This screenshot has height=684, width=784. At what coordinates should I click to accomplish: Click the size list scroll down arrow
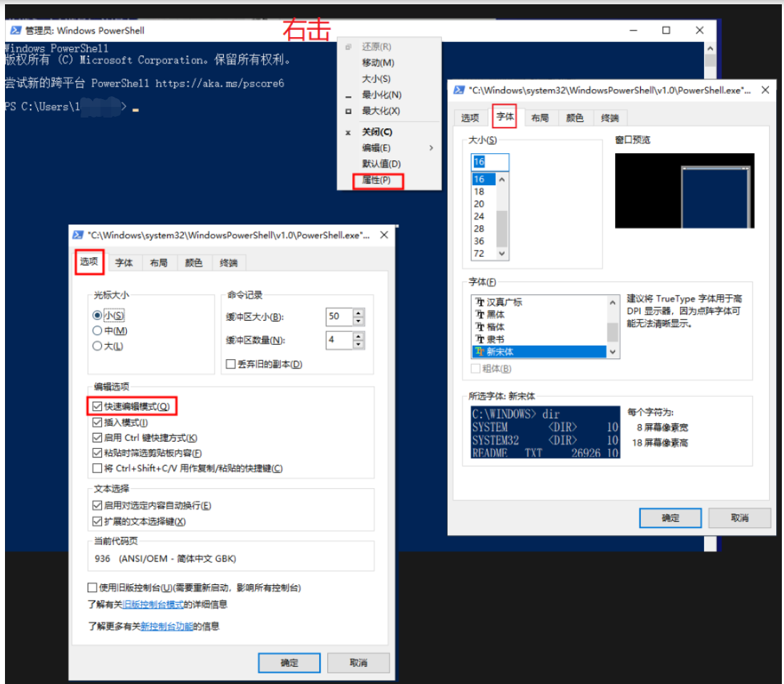pos(502,254)
